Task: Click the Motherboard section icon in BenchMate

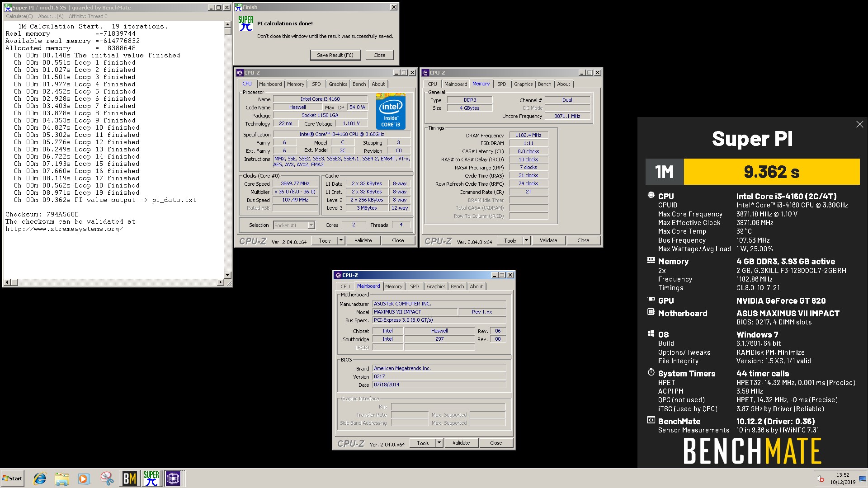Action: pyautogui.click(x=651, y=312)
